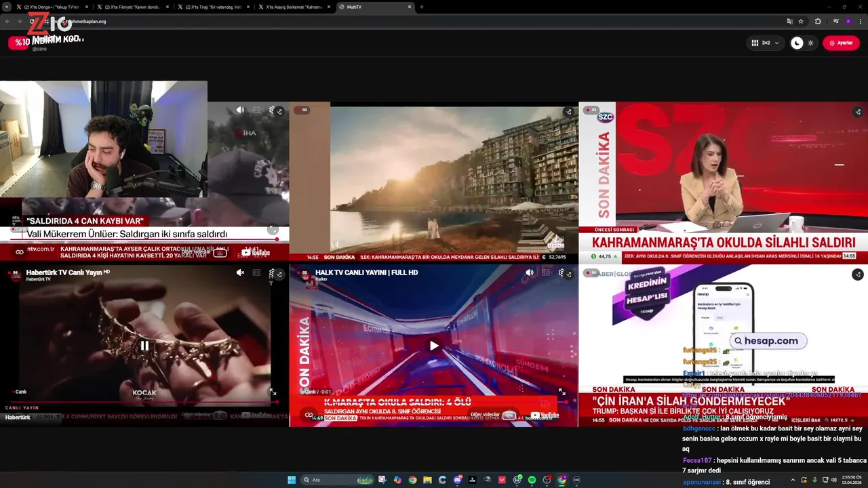Expand the Habertürk TV stream panel

coord(279,274)
